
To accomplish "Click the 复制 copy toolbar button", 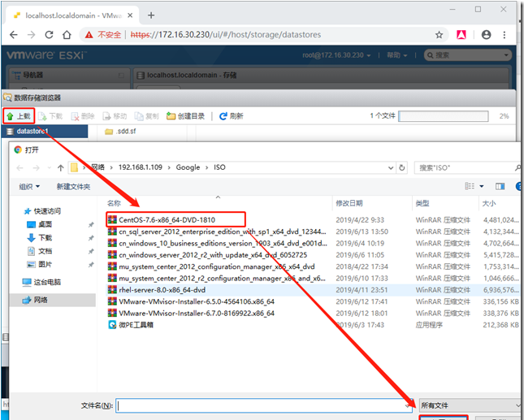I will coord(146,116).
